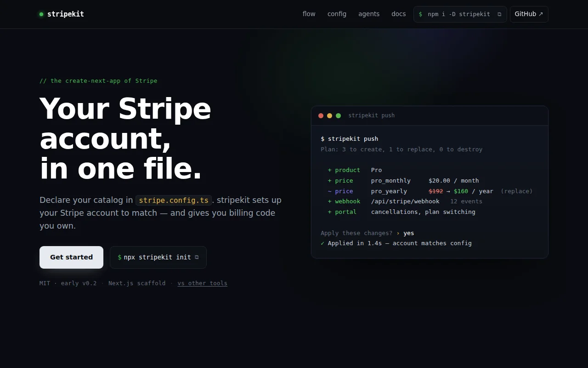Click the stripe.config.ts inline code
This screenshot has width=588, height=368.
174,200
